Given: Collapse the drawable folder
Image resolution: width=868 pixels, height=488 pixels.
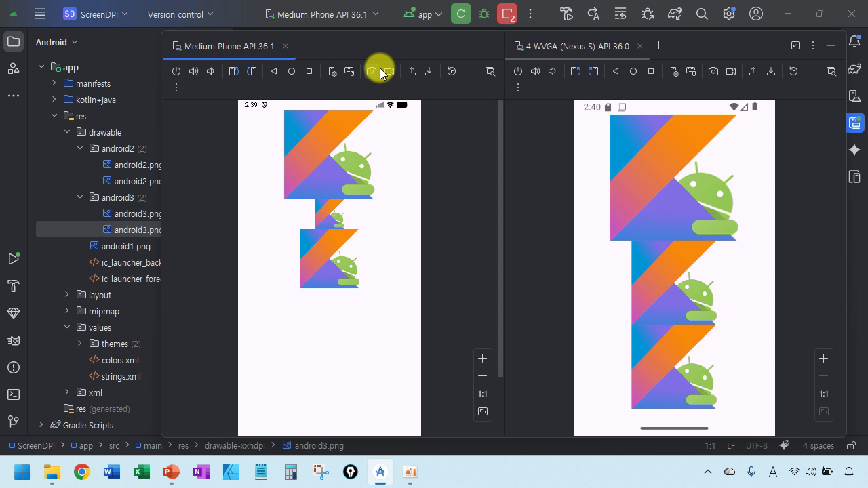Looking at the screenshot, I should (67, 132).
